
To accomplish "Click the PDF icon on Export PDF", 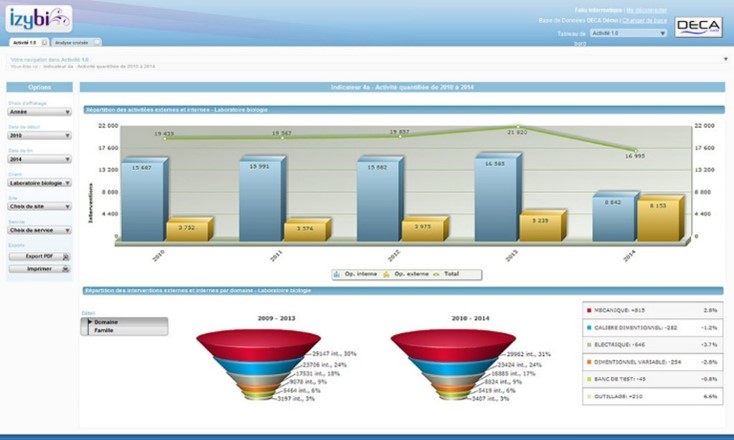I will pyautogui.click(x=65, y=256).
